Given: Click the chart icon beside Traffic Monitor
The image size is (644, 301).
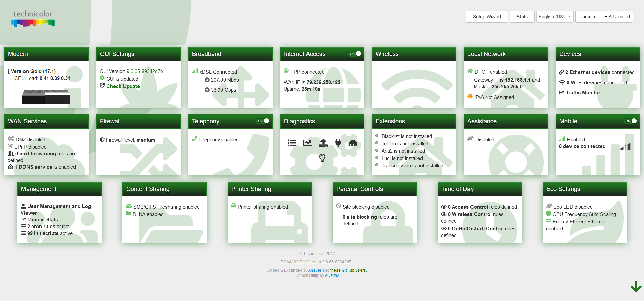Looking at the screenshot, I should click(x=561, y=92).
